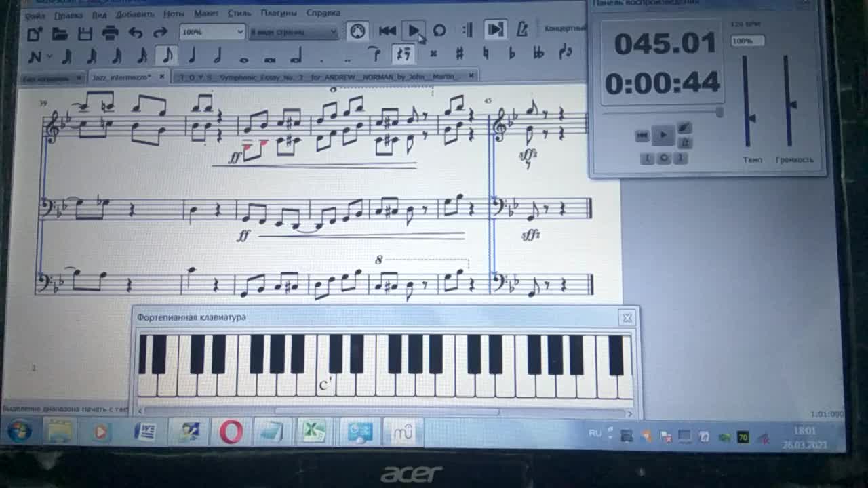Viewport: 868px width, 488px height.
Task: Save the current score
Action: [x=85, y=33]
